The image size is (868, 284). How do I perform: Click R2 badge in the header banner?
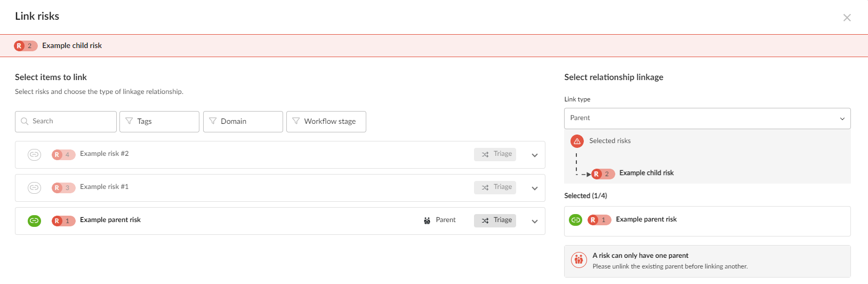[x=26, y=46]
